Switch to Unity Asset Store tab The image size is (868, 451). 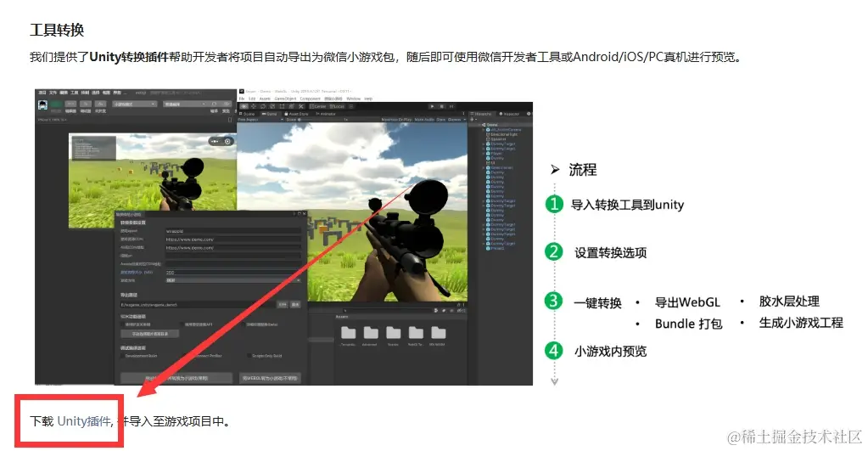(296, 114)
